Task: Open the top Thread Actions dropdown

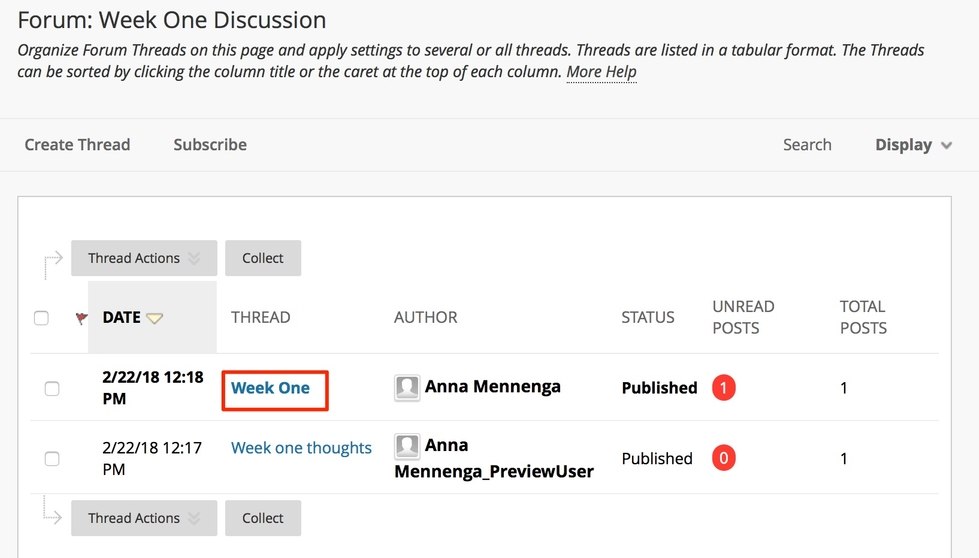Action: [143, 258]
